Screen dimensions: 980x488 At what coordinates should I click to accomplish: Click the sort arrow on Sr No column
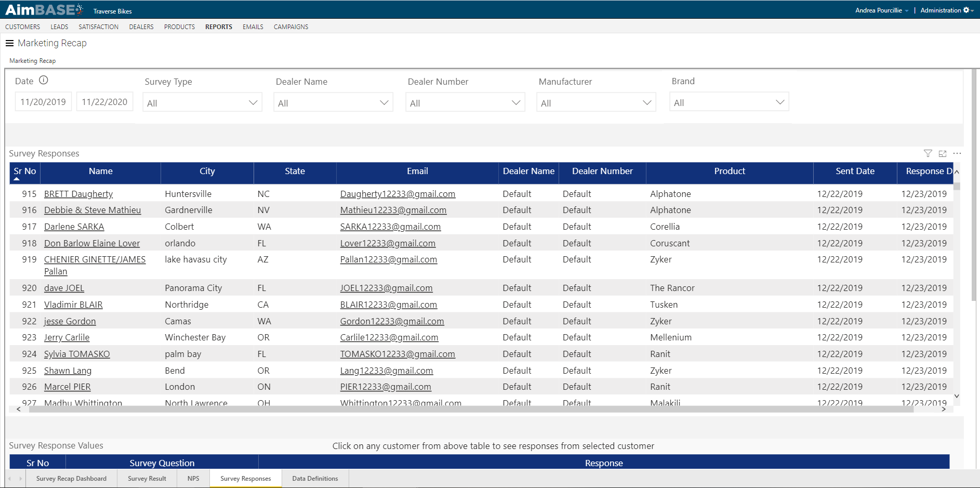pos(17,179)
